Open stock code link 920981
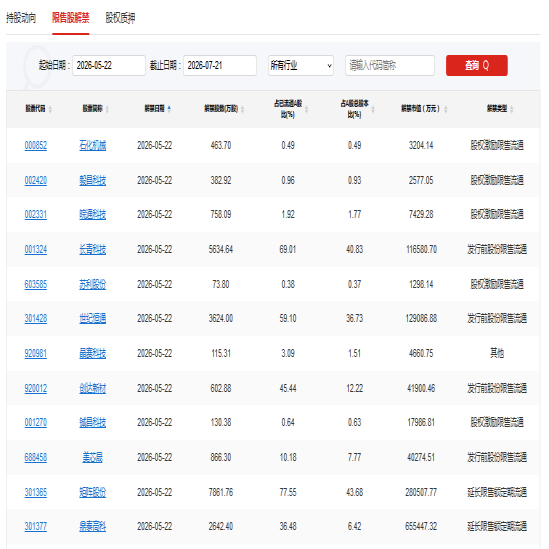This screenshot has height=549, width=549. (36, 353)
